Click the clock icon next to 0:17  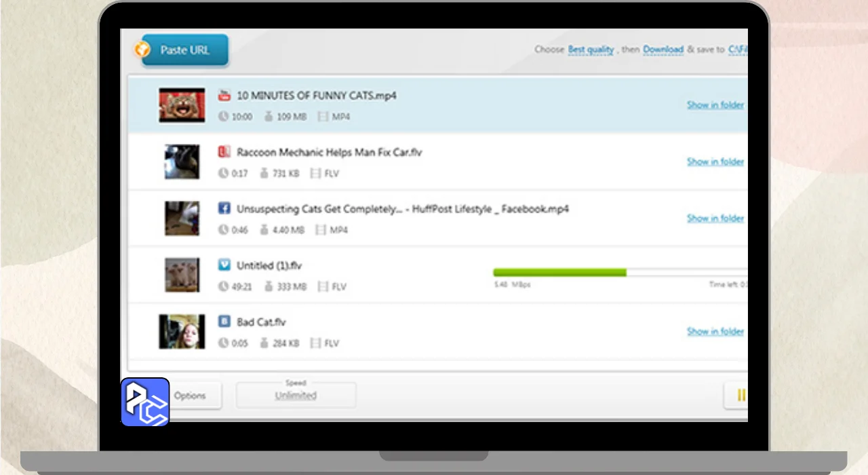(224, 174)
